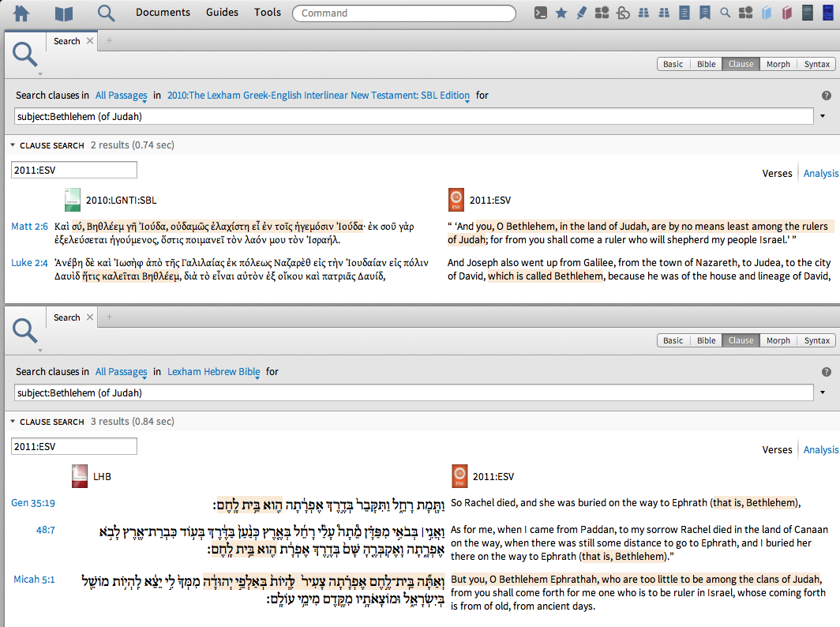840x627 pixels.
Task: Open the light blue book shortcut
Action: click(x=767, y=13)
